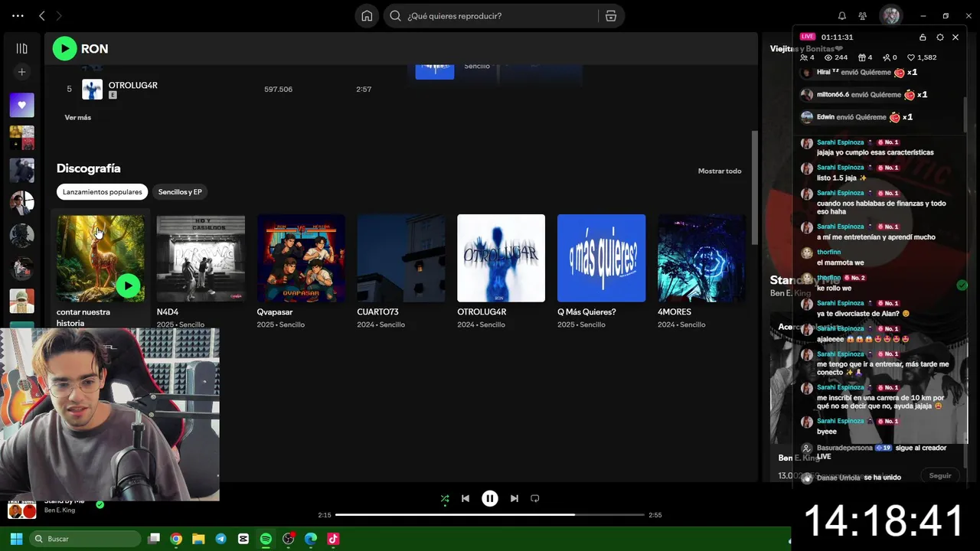
Task: Open the user profile avatar
Action: pos(890,15)
